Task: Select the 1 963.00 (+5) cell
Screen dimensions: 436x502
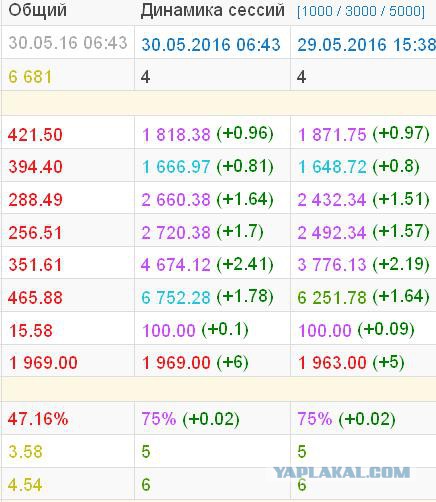Action: click(363, 362)
